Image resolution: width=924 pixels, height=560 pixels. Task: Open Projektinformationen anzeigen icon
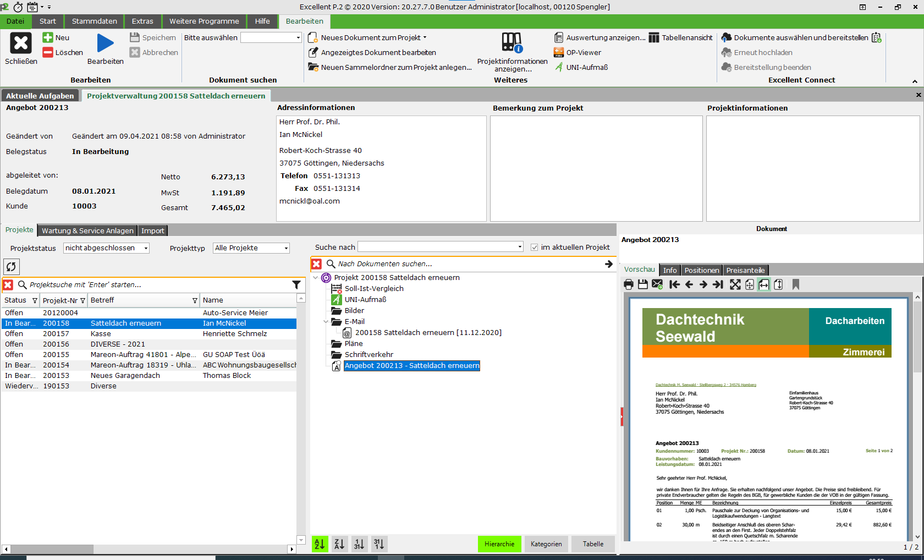point(512,43)
